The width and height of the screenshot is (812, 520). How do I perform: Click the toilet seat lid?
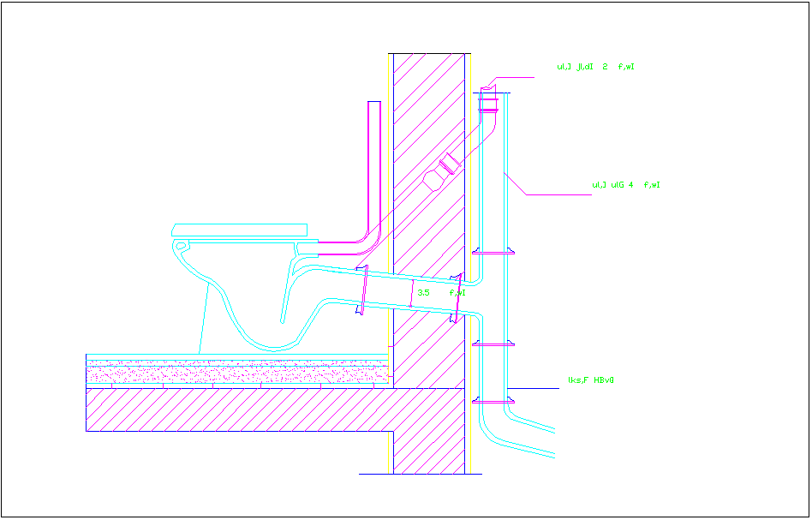tap(239, 230)
